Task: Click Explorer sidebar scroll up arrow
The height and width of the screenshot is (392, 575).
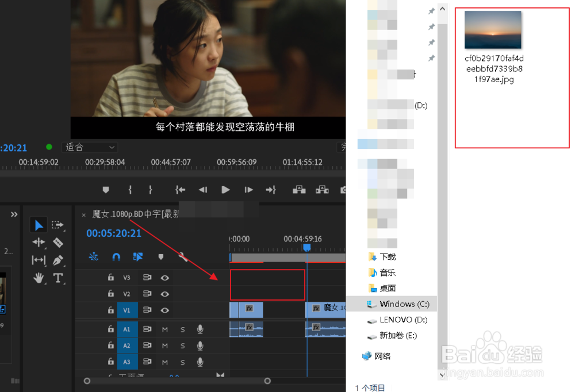Action: (x=443, y=9)
